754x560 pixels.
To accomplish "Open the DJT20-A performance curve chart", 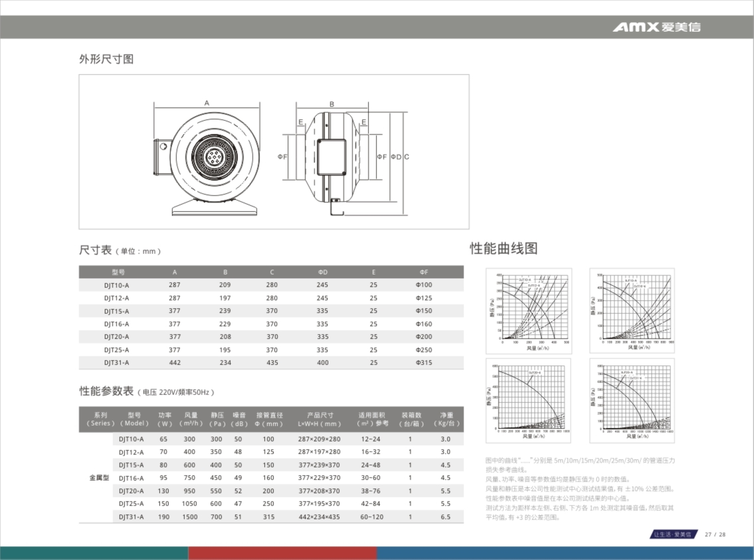I will [x=528, y=400].
